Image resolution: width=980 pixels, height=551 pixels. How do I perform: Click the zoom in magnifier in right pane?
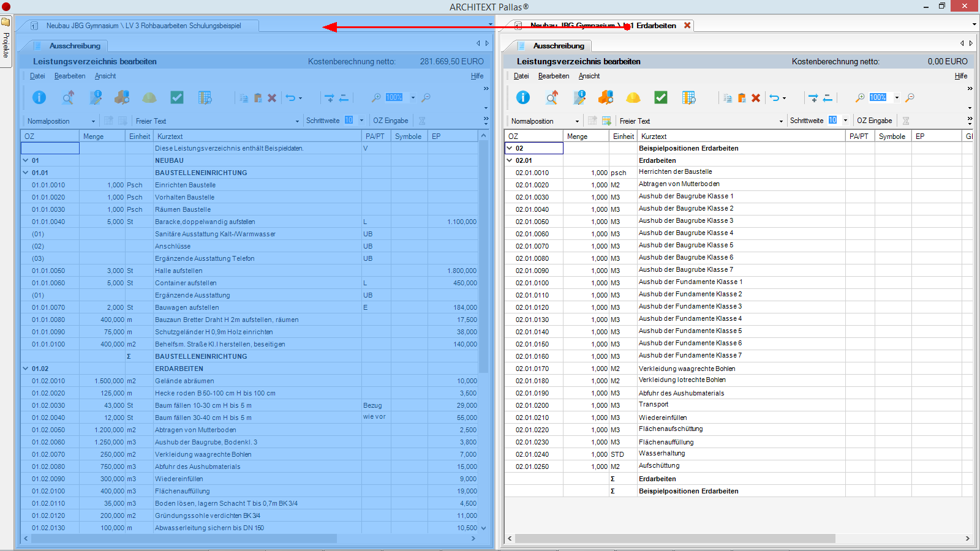[860, 97]
